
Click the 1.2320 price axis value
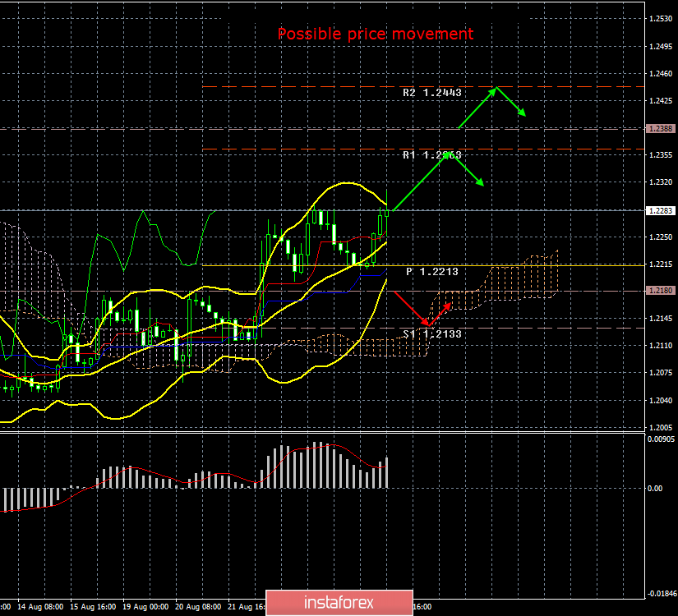coord(661,182)
